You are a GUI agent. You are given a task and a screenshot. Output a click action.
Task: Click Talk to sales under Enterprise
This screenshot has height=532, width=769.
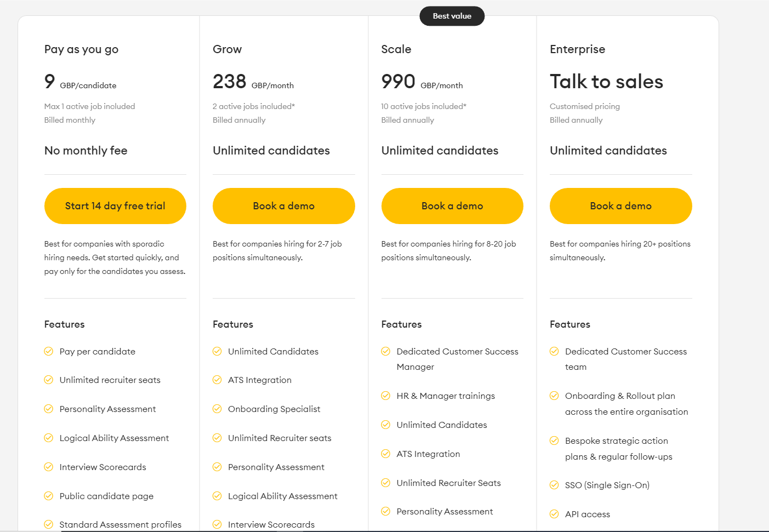[606, 81]
